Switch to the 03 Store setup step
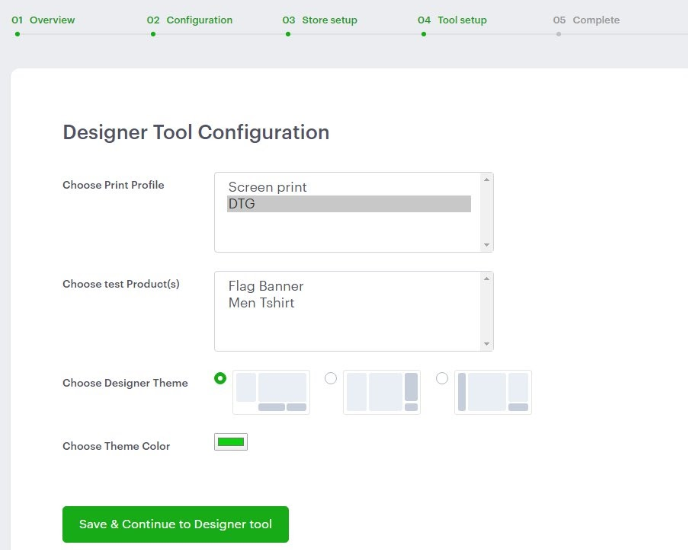 319,20
